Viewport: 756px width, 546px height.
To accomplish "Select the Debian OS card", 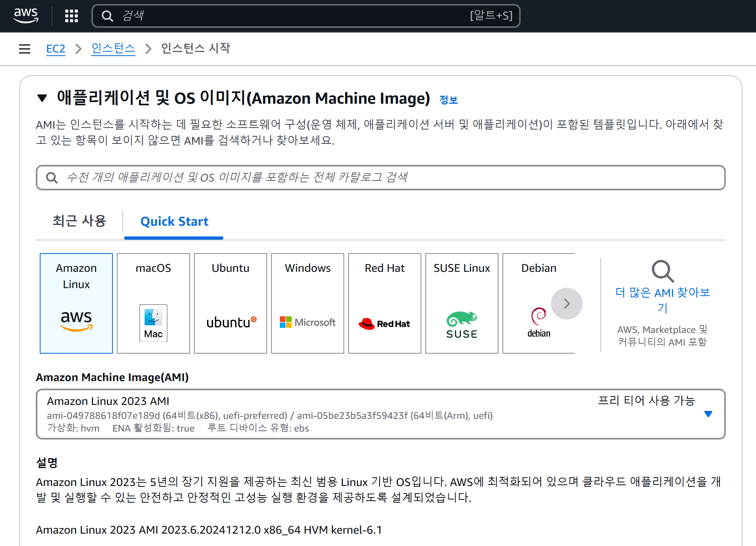I will coord(539,303).
